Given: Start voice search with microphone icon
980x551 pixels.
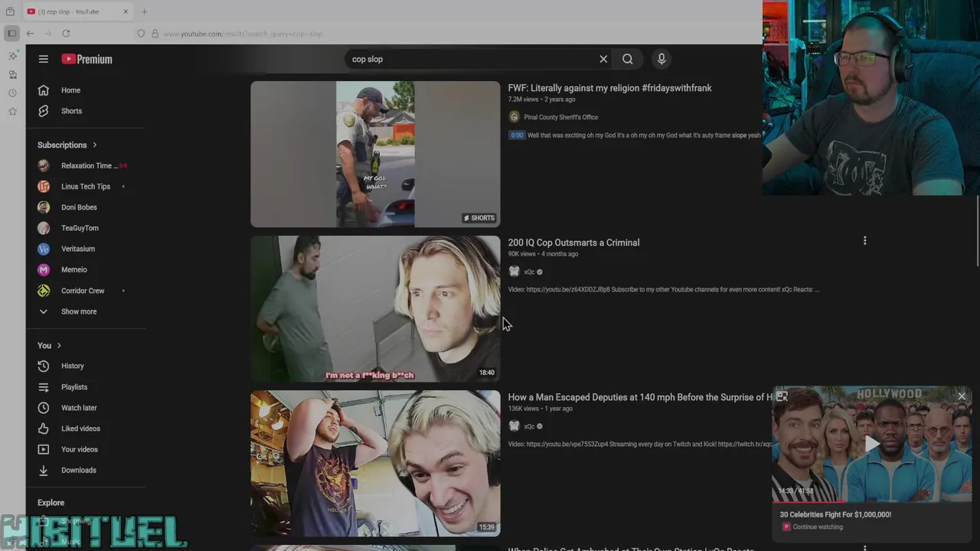Looking at the screenshot, I should tap(661, 59).
